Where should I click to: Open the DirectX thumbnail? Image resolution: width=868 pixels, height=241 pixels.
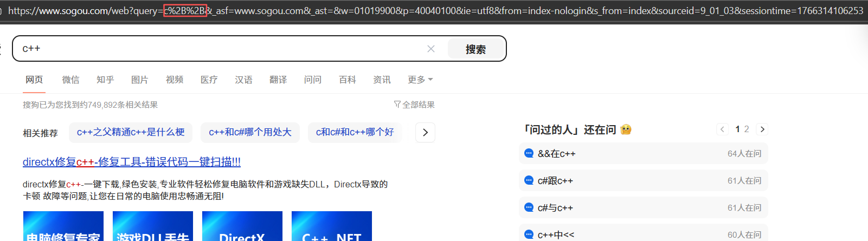pyautogui.click(x=242, y=226)
